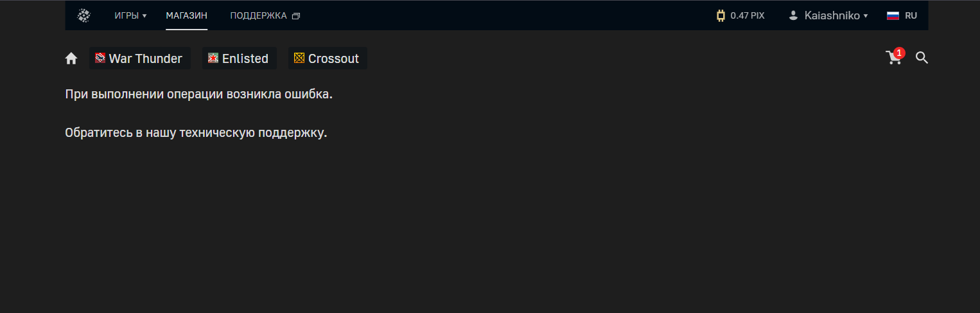This screenshot has height=313, width=980.
Task: Open the War Thunder store link
Action: coord(146,58)
